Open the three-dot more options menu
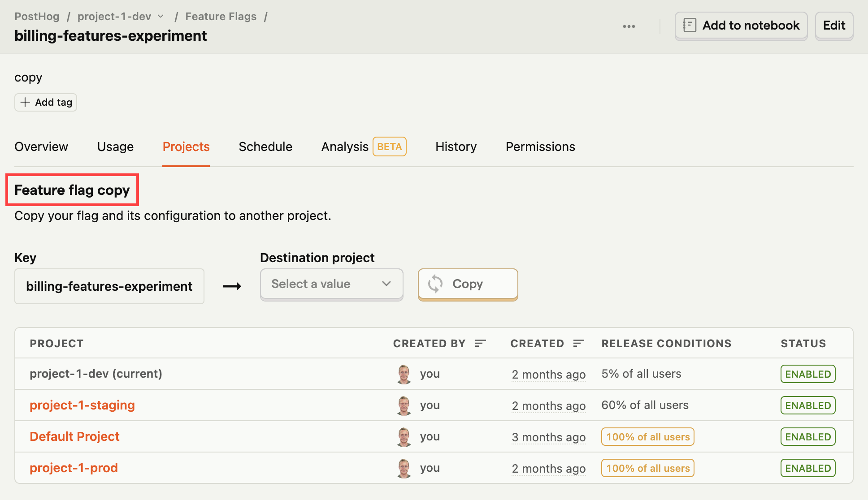The width and height of the screenshot is (868, 500). [x=629, y=26]
